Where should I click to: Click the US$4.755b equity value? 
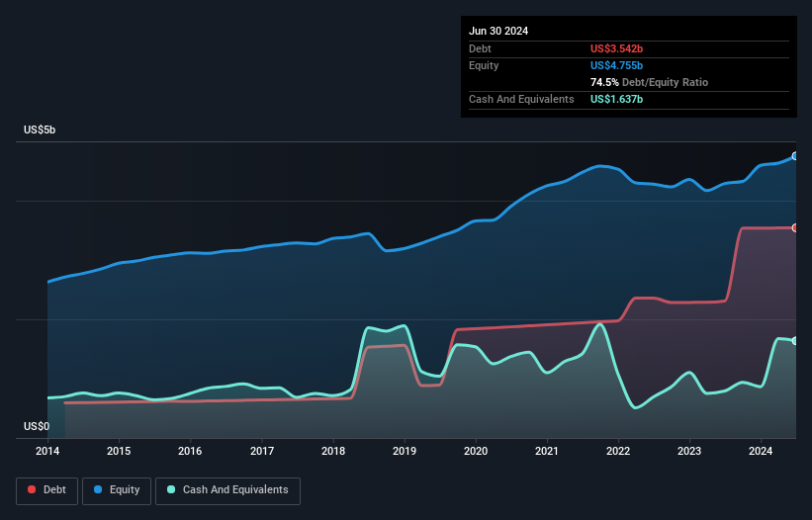[616, 65]
